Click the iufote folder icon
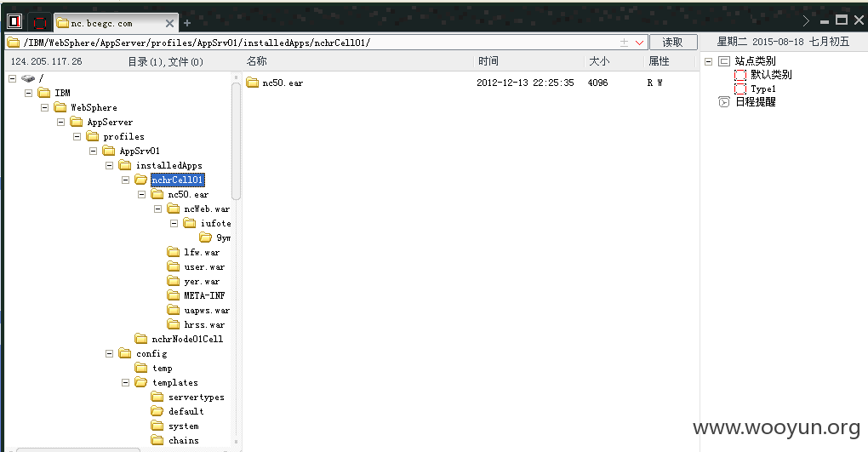Viewport: 868px width, 452px height. [x=190, y=223]
